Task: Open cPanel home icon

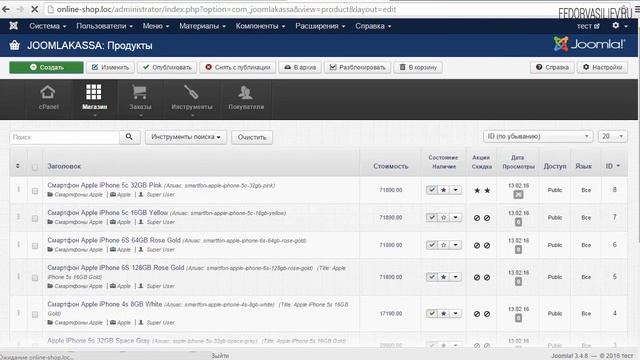Action: click(48, 92)
